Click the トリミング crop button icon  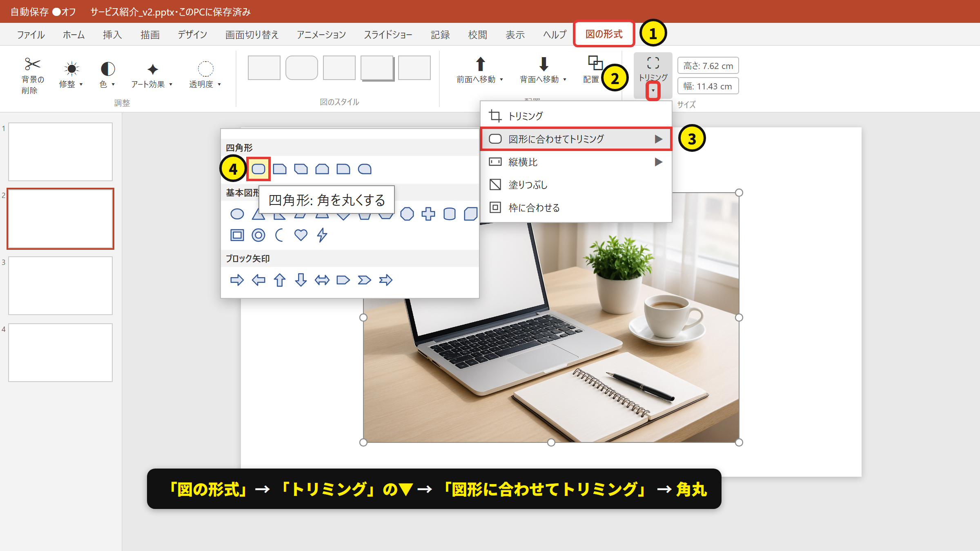pyautogui.click(x=653, y=63)
